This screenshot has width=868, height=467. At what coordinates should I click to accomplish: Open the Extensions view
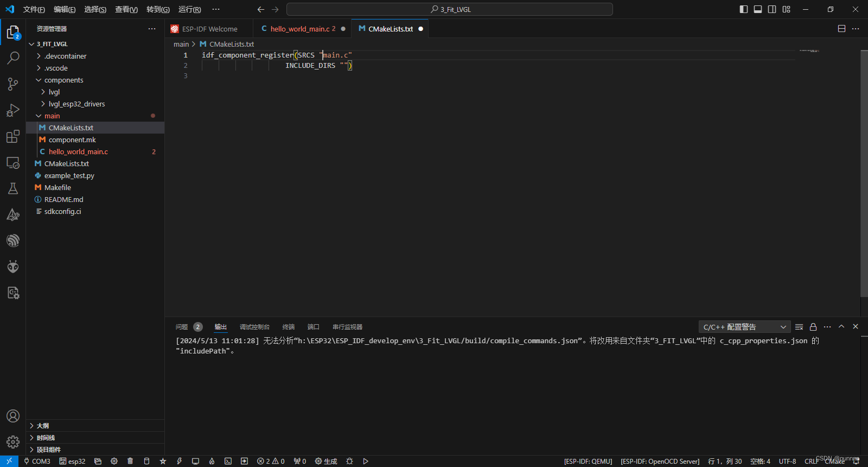(x=13, y=136)
